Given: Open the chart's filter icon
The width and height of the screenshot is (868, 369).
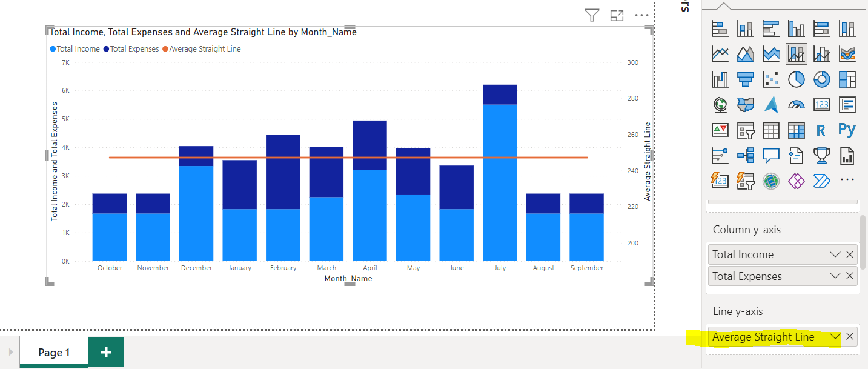Looking at the screenshot, I should [592, 16].
